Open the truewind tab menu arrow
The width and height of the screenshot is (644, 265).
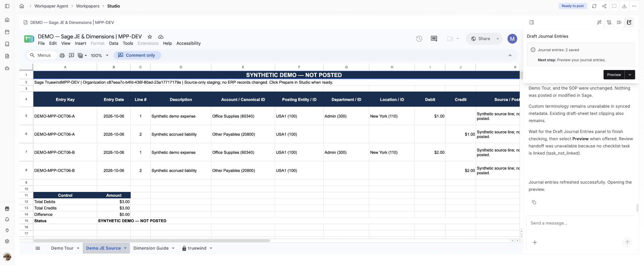click(211, 248)
